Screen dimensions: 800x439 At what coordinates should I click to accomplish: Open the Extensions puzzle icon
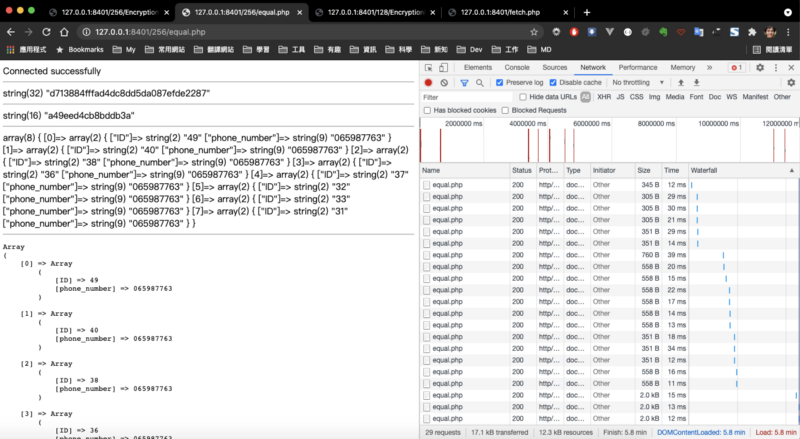752,32
